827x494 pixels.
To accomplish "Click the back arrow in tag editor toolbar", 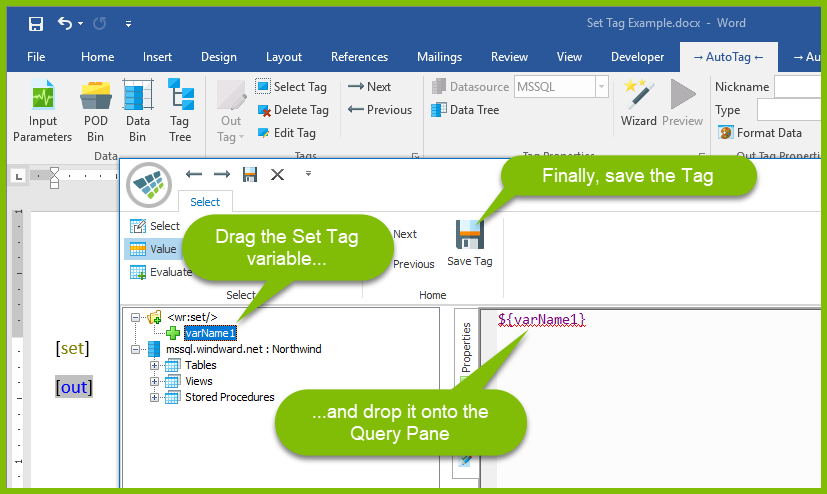I will click(x=194, y=174).
